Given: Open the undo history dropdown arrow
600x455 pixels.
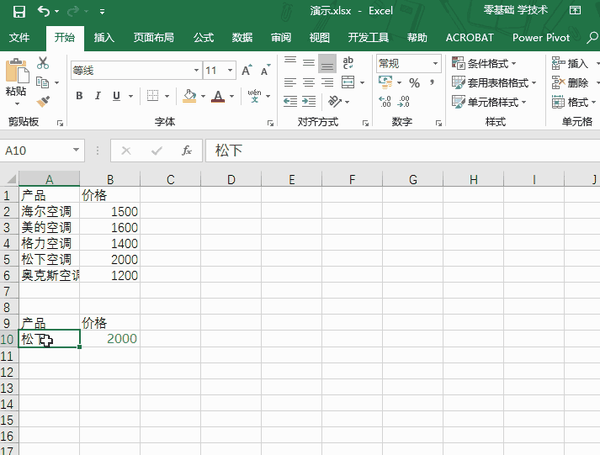Looking at the screenshot, I should tap(57, 11).
